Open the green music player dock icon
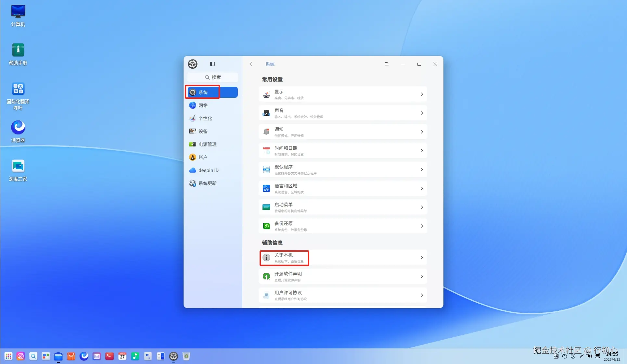Image resolution: width=627 pixels, height=364 pixels. tap(135, 356)
